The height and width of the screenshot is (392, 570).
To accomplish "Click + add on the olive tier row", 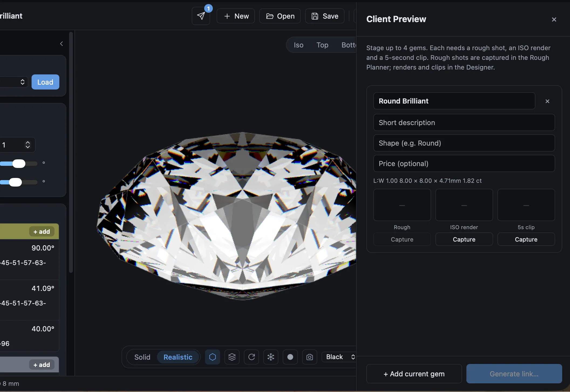I will coord(42,232).
